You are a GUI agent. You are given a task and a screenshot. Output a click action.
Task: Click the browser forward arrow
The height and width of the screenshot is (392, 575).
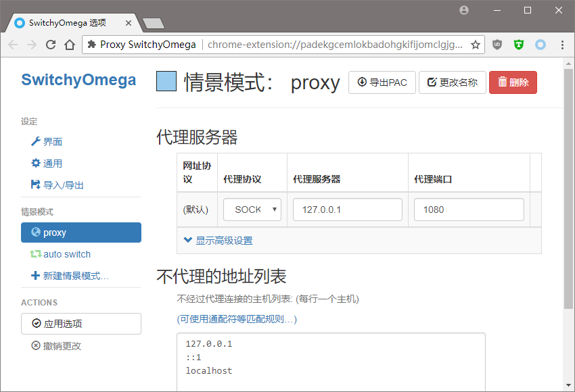pos(32,45)
